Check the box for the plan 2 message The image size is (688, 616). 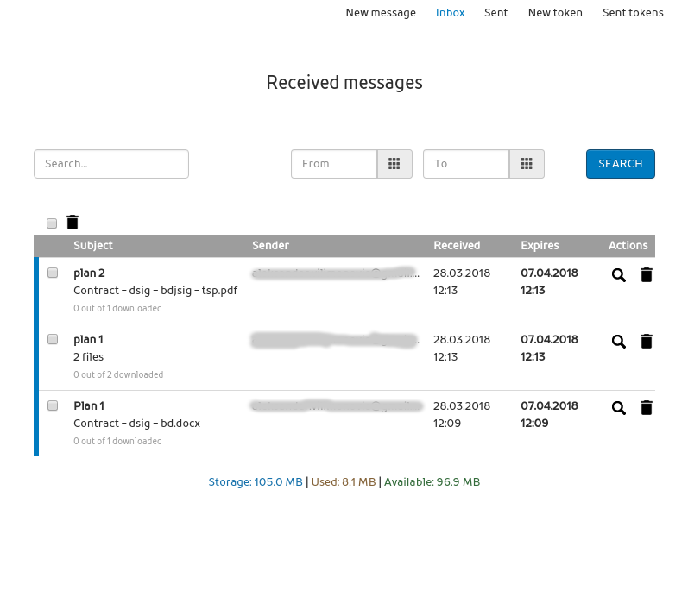(x=53, y=273)
